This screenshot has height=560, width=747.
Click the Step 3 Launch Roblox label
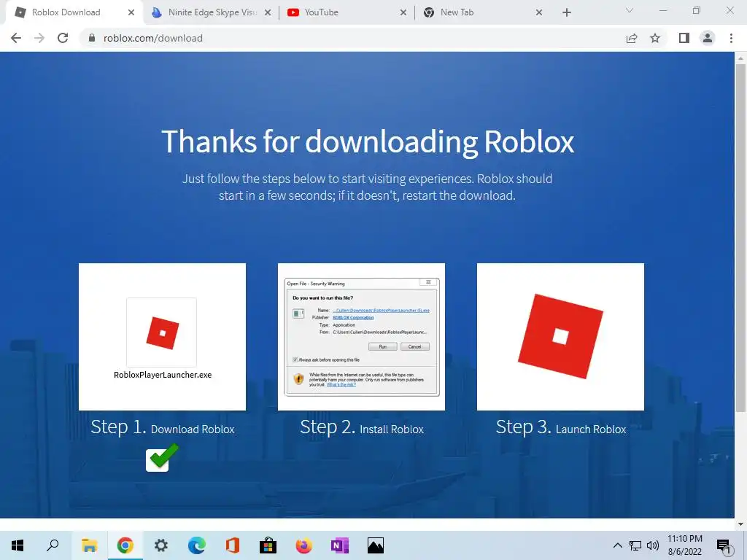[x=561, y=427]
